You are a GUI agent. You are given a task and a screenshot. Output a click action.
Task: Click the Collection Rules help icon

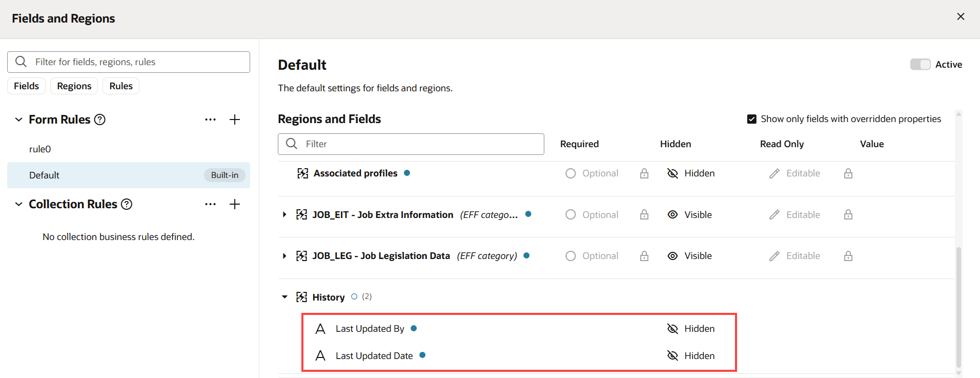coord(127,204)
